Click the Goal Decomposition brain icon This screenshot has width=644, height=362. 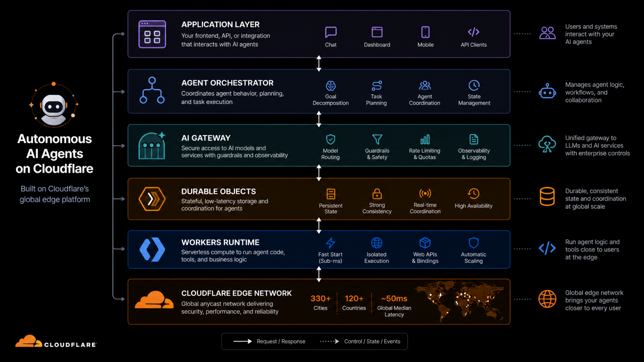tap(330, 85)
